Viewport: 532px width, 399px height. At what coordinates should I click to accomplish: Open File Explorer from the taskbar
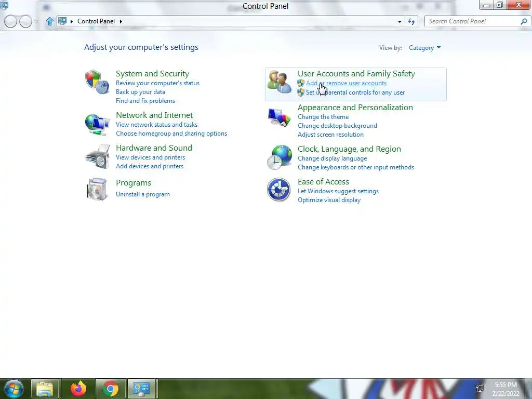tap(45, 389)
